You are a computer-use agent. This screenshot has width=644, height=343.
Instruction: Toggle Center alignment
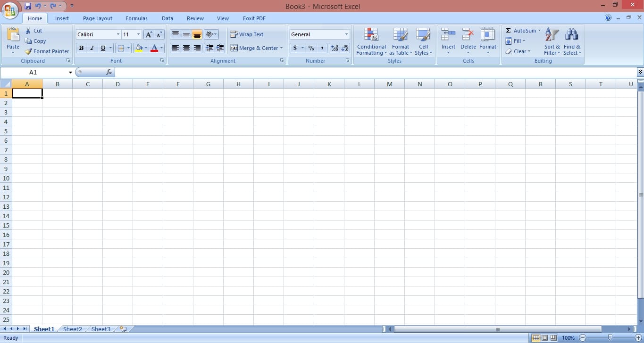(186, 48)
